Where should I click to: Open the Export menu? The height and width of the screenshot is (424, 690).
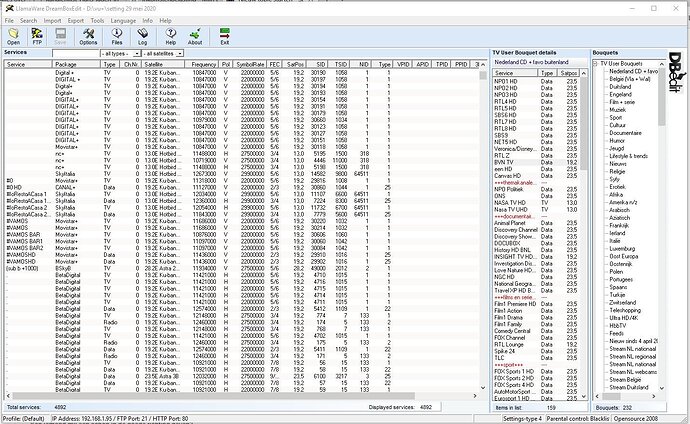pos(76,21)
